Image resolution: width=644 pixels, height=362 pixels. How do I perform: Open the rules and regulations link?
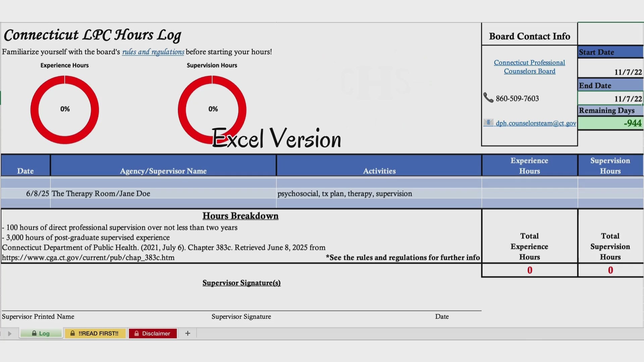pos(153,52)
